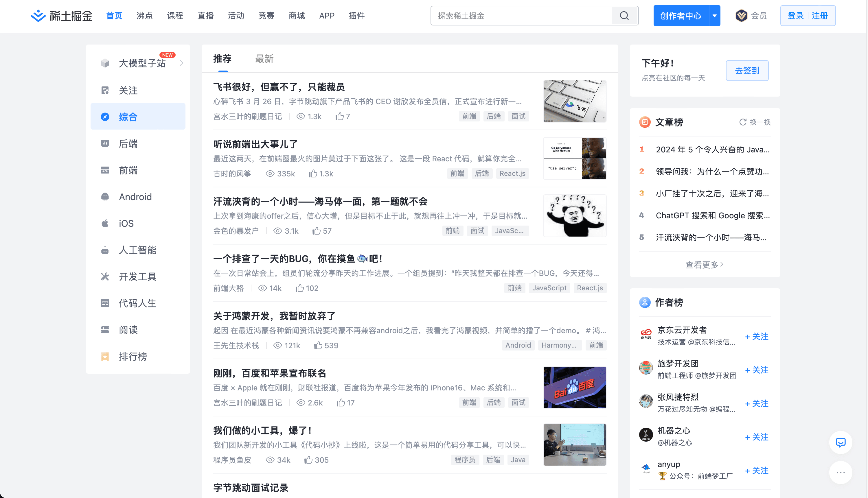Click the 文章榜 orange icon

click(x=645, y=122)
